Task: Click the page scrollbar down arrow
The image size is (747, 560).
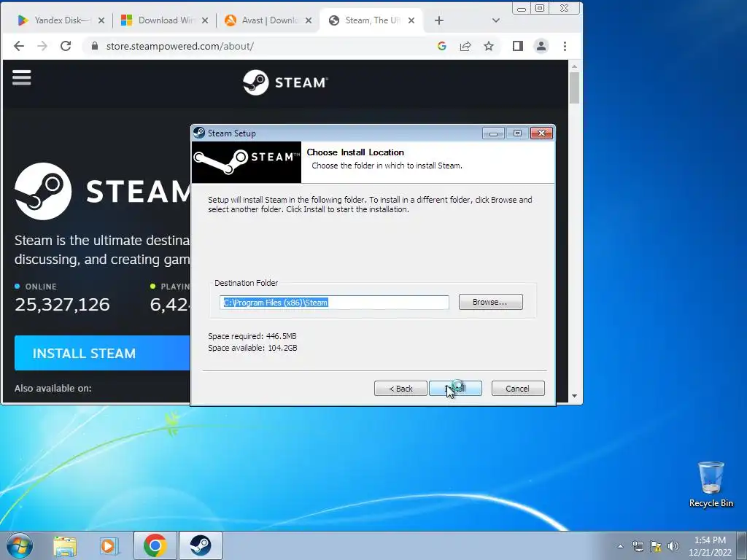Action: click(575, 396)
